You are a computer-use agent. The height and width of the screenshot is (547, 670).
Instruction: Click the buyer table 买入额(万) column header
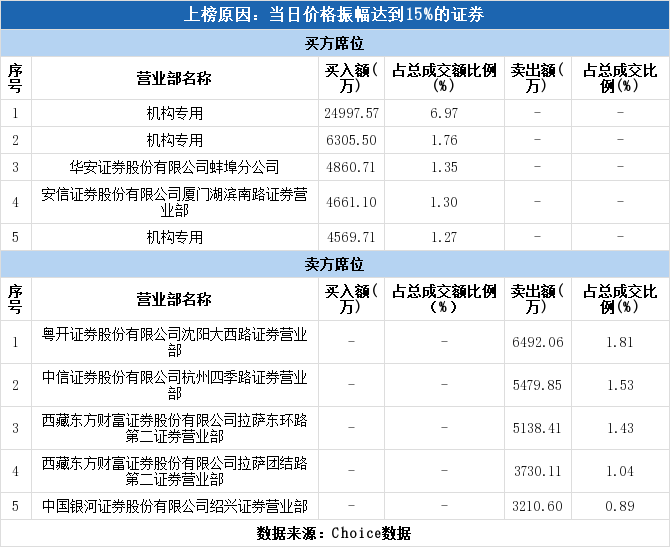[351, 78]
